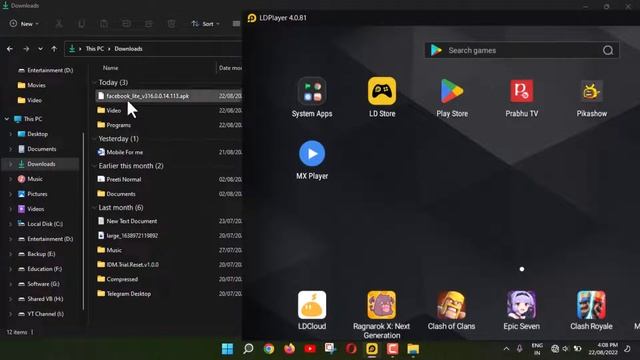Expand the Desktop tree node

pos(11,134)
